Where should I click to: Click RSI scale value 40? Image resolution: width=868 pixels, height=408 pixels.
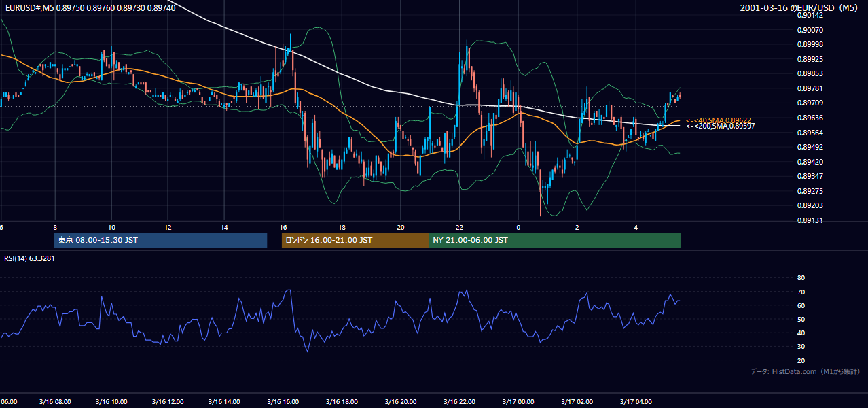point(801,333)
